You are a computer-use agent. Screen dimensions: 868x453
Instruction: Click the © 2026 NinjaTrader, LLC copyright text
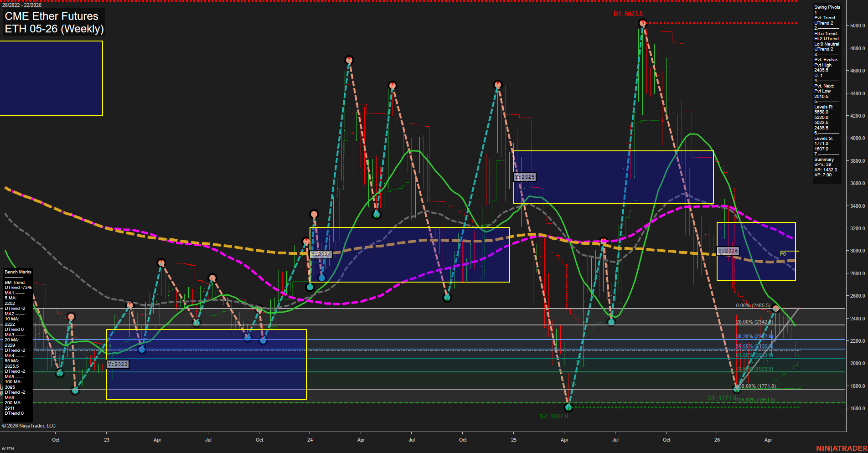pyautogui.click(x=29, y=426)
